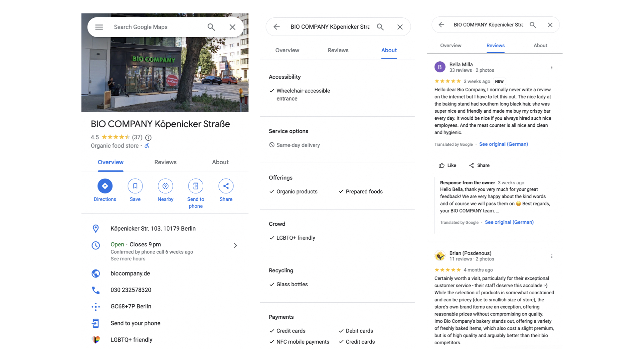Open Bella Milla's review options menu
Image resolution: width=644 pixels, height=362 pixels.
(552, 67)
